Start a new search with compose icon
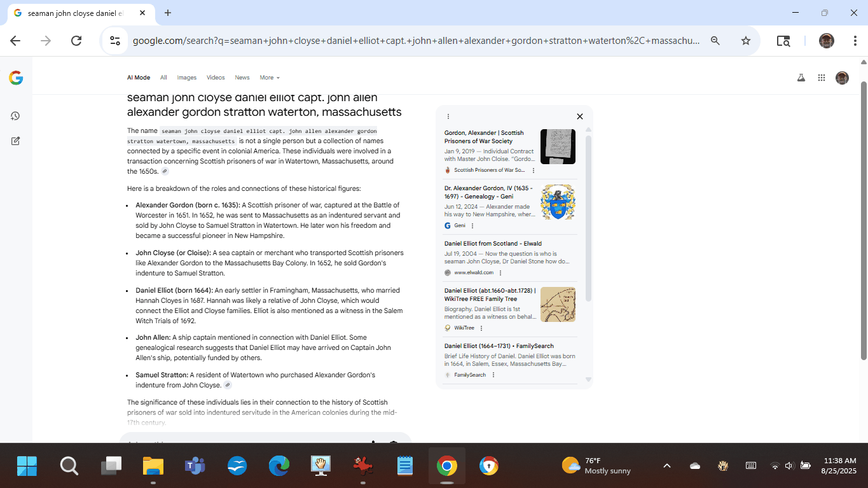This screenshot has height=488, width=868. [x=15, y=141]
